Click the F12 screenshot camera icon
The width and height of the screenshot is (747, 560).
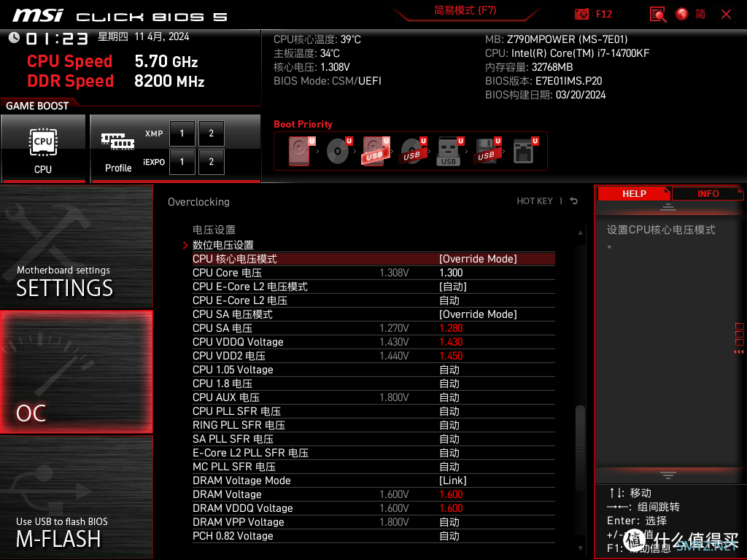click(581, 14)
